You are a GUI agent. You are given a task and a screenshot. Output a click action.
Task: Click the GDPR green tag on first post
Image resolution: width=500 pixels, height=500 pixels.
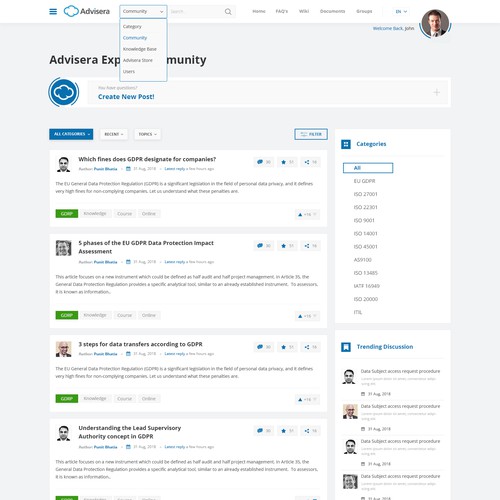[x=67, y=214]
